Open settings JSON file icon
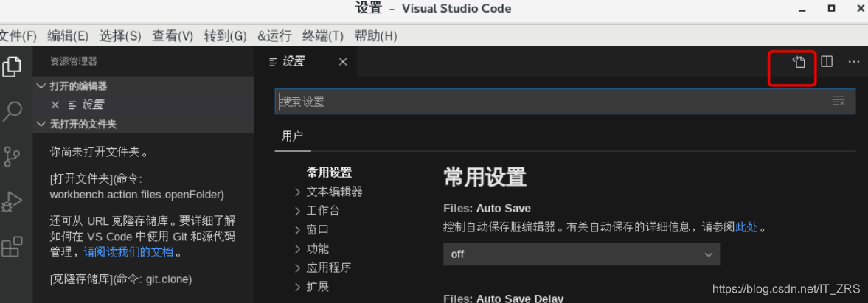868x303 pixels. pyautogui.click(x=798, y=62)
